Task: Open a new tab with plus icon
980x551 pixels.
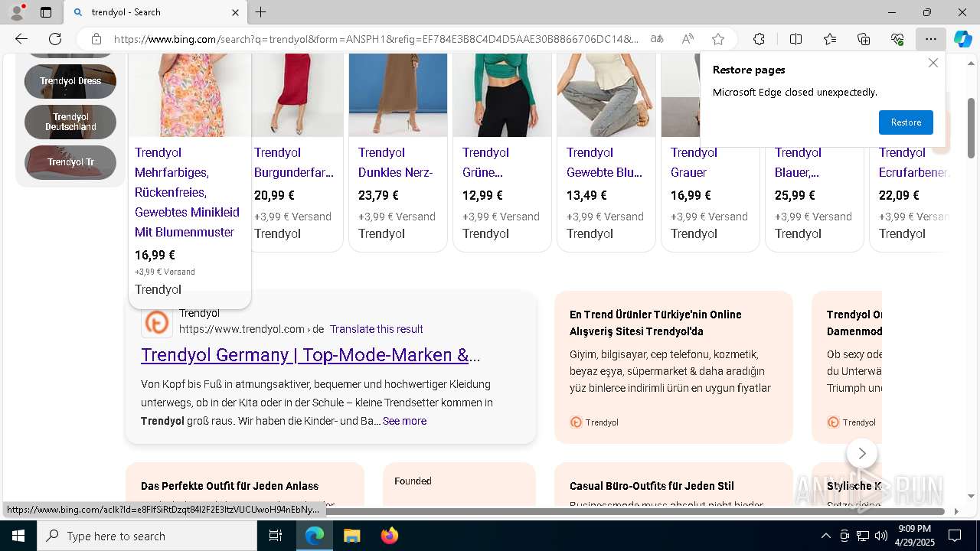Action: (261, 12)
